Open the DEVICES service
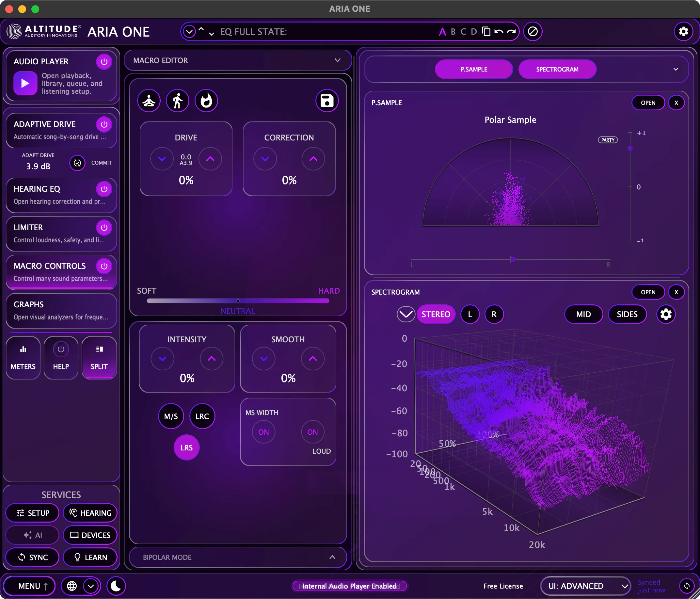The height and width of the screenshot is (599, 700). pos(90,535)
